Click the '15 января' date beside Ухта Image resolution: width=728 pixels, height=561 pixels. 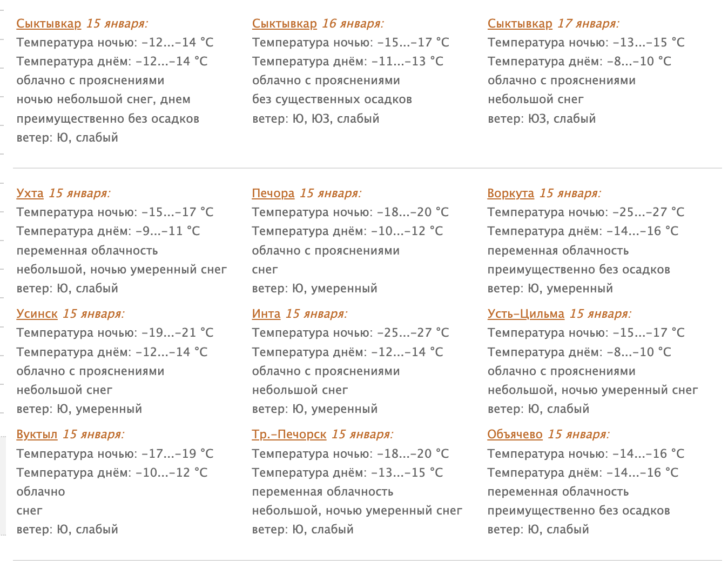pyautogui.click(x=79, y=193)
